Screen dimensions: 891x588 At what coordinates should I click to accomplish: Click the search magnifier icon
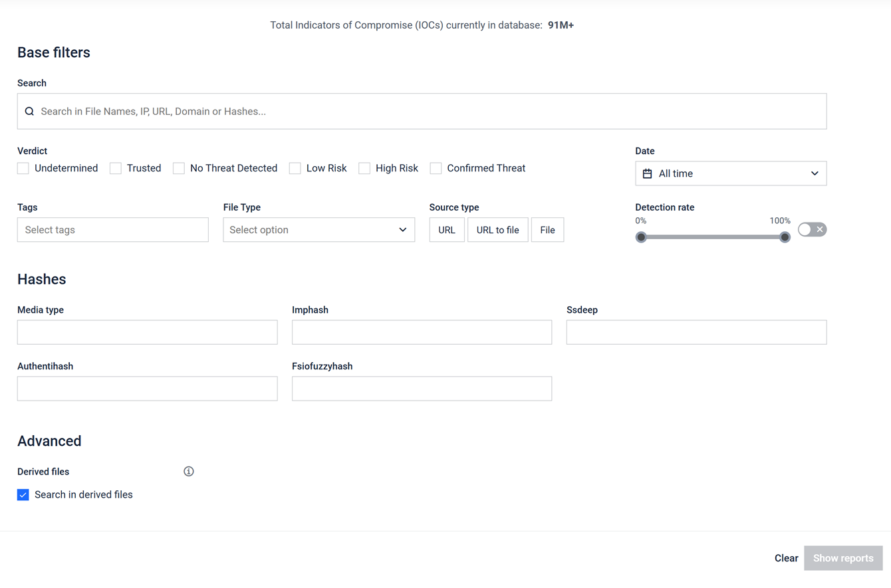click(x=29, y=112)
